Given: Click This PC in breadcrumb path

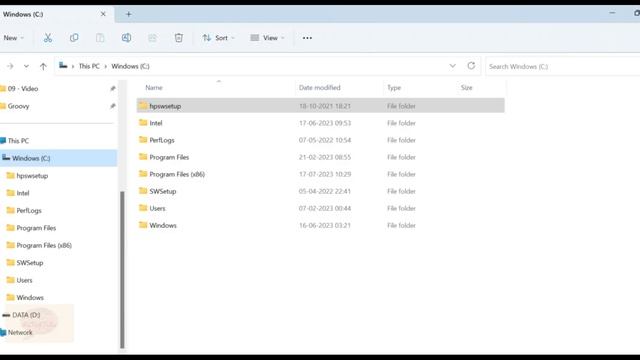Looking at the screenshot, I should 89,66.
